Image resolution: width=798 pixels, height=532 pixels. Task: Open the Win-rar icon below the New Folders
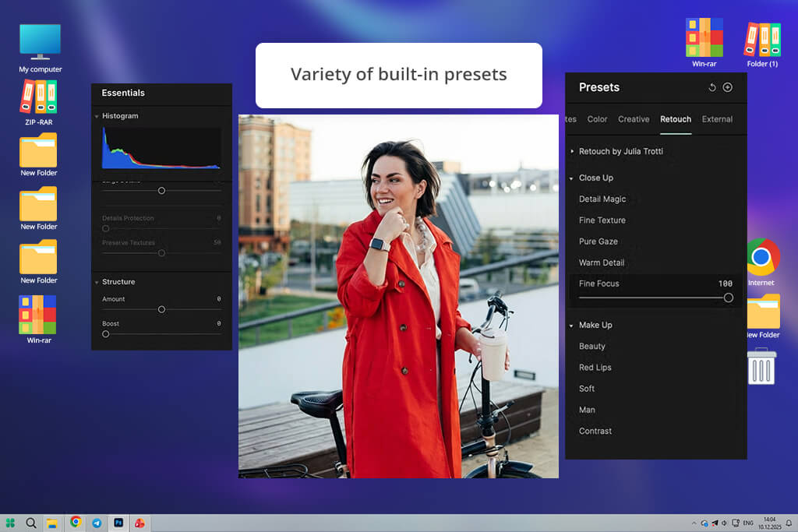(x=38, y=319)
